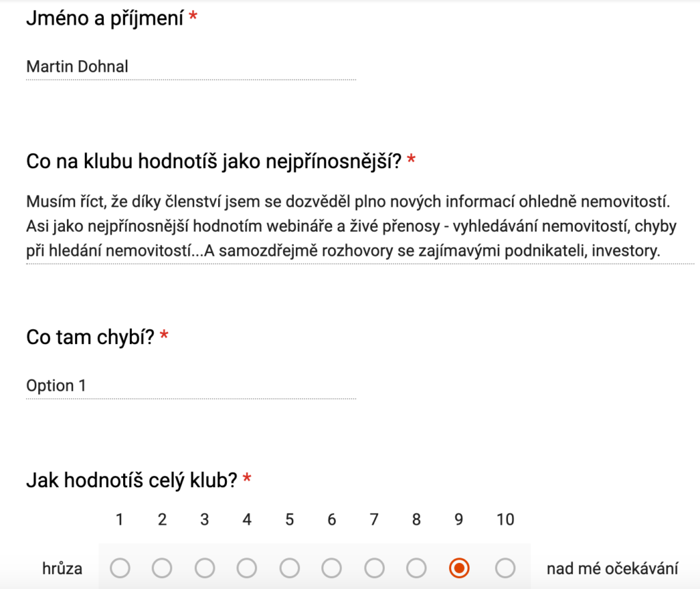Choose rating 3 on the scale
Viewport: 700px width, 589px height.
(204, 568)
